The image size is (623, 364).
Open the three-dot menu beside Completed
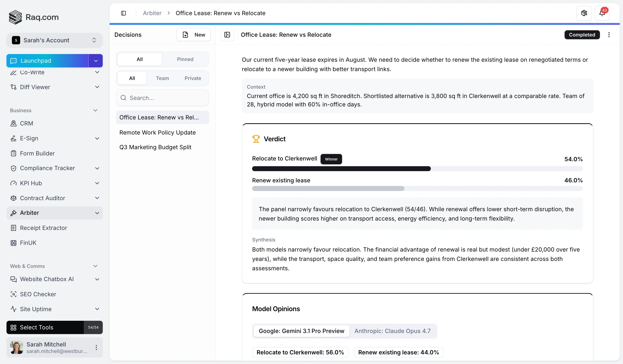pos(609,35)
